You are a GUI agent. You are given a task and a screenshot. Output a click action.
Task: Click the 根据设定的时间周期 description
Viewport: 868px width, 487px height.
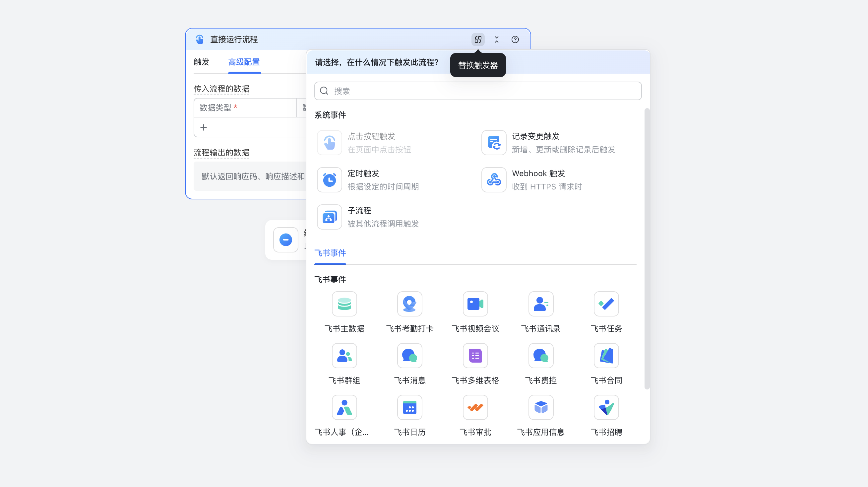[x=383, y=186]
